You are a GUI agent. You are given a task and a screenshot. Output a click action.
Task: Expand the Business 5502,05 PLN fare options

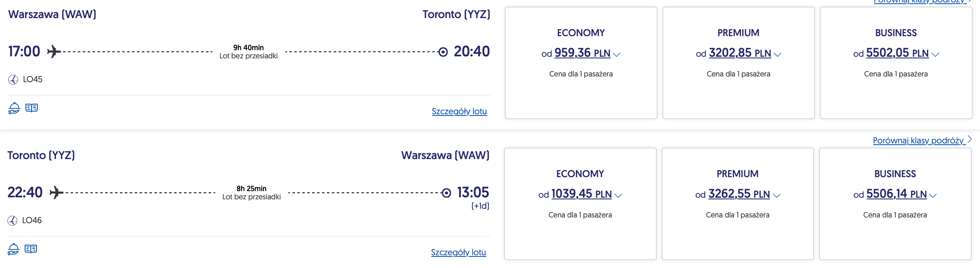[935, 54]
